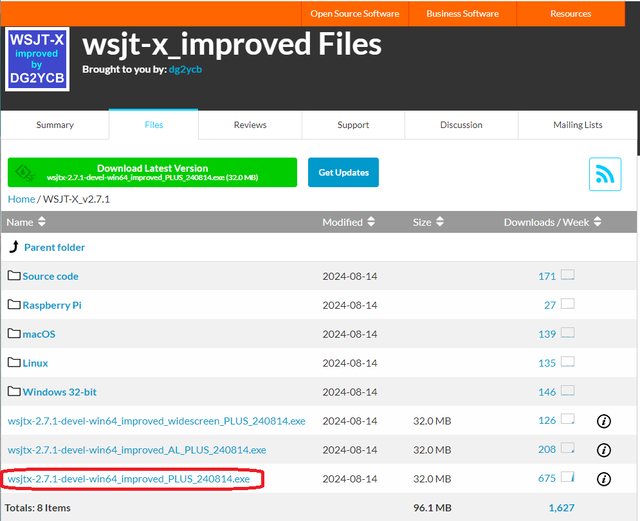Viewport: 640px width, 521px height.
Task: Click the Raspberry Pi folder icon
Action: [14, 305]
